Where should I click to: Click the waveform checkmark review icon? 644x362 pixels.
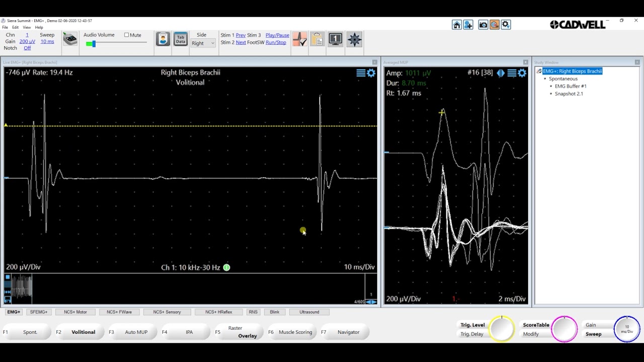(x=299, y=39)
